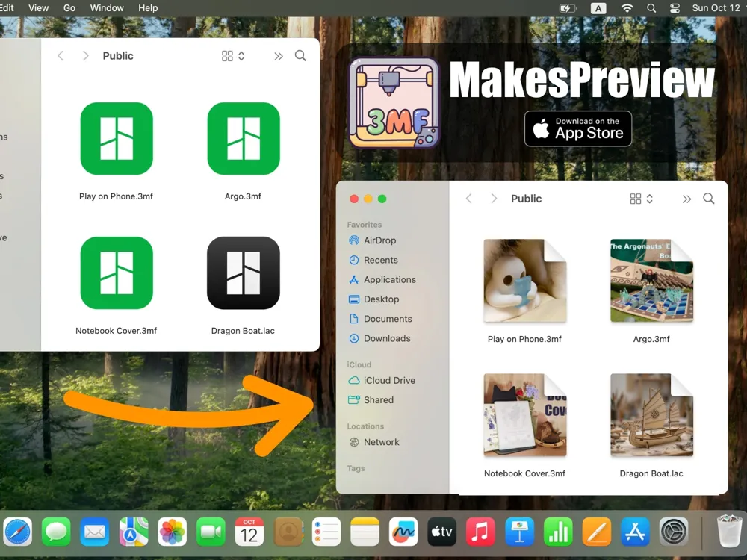The width and height of the screenshot is (747, 560).
Task: Open Wi-Fi status in menu bar
Action: tap(627, 8)
